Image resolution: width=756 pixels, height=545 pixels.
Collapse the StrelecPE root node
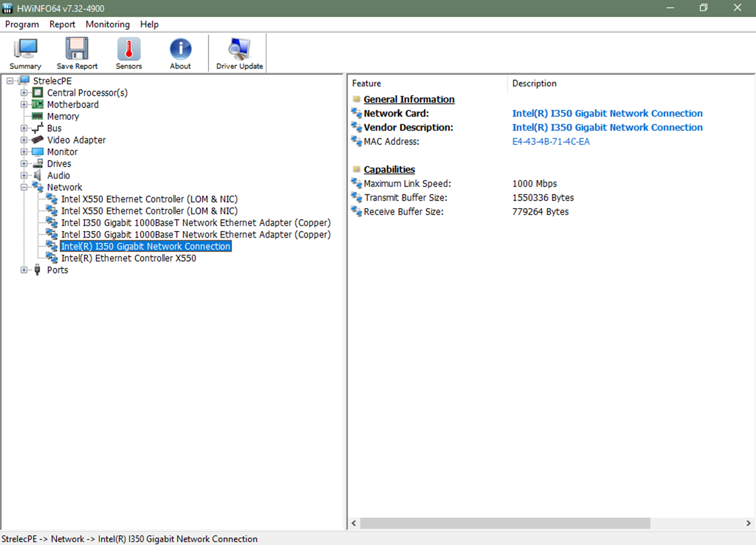click(10, 81)
